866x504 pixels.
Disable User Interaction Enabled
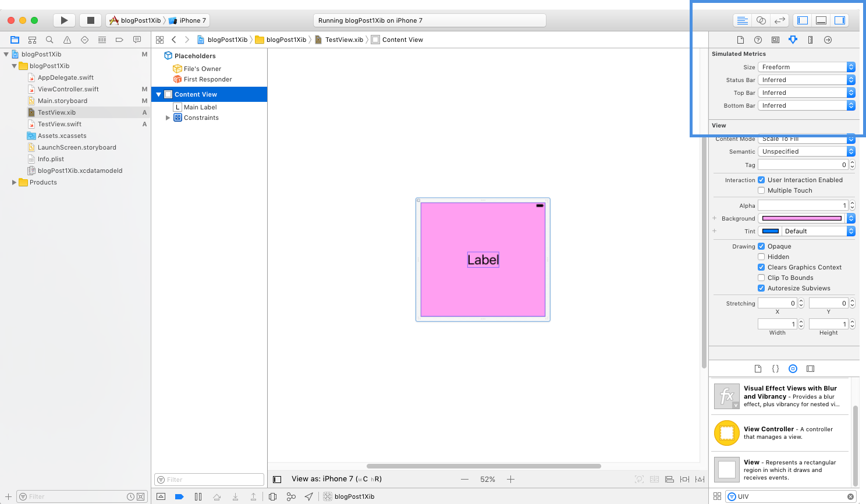[761, 180]
